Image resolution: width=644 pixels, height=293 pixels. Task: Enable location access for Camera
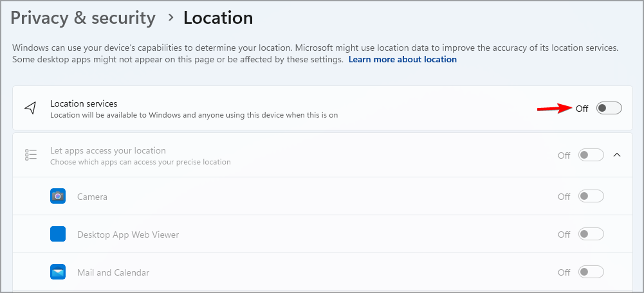(591, 197)
